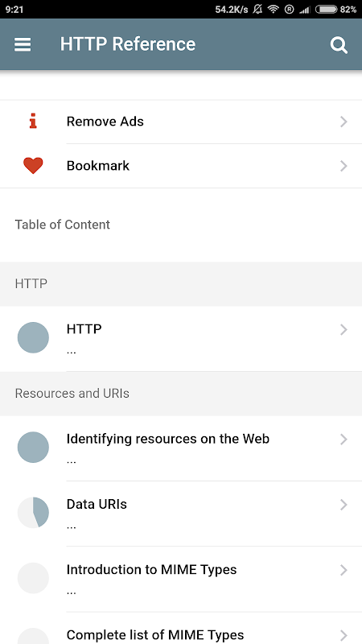Open the Bookmark entry
Viewport: 362px width, 644px height.
tap(181, 166)
